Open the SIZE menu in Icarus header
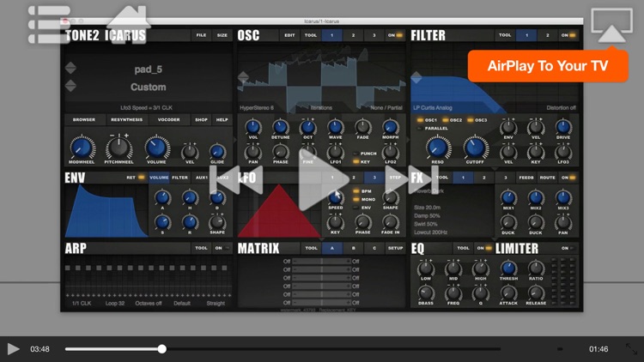 click(222, 35)
